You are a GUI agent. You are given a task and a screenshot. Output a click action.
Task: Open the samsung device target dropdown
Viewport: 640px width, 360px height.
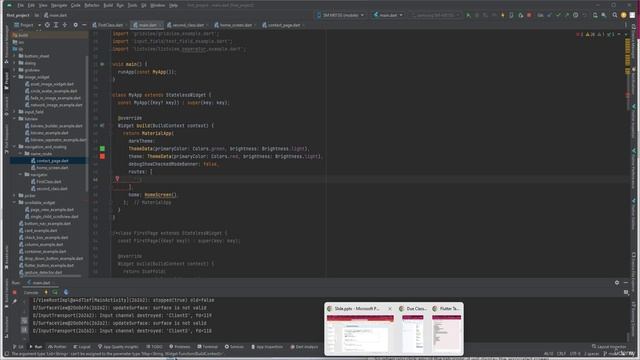(436, 15)
